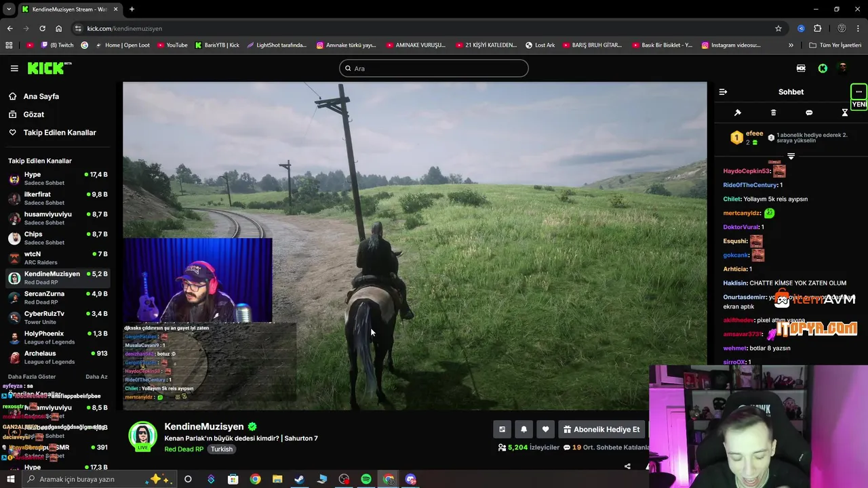Click the Kick logo
The width and height of the screenshot is (868, 488).
pos(49,68)
